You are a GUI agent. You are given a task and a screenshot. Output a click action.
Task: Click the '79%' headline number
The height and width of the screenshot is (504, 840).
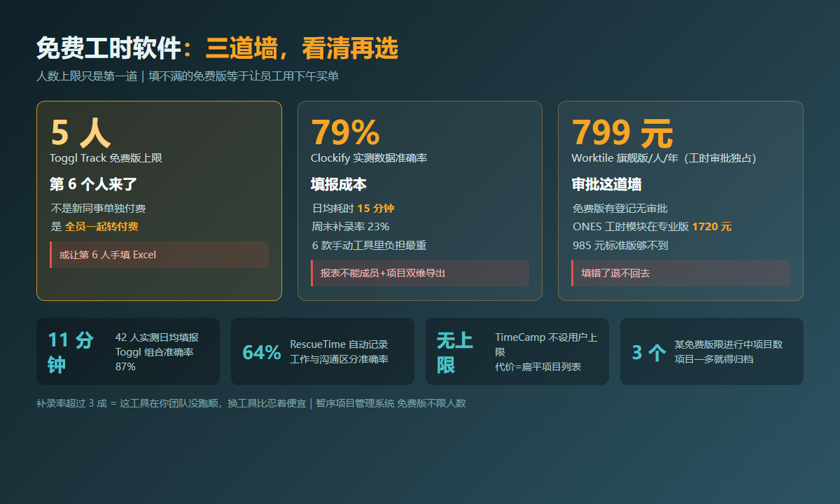coord(345,133)
